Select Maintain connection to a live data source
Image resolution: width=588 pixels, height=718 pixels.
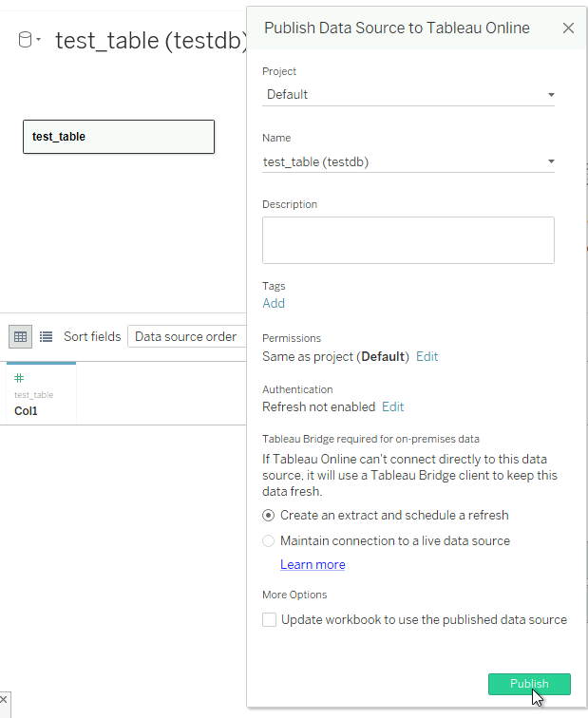pos(269,540)
